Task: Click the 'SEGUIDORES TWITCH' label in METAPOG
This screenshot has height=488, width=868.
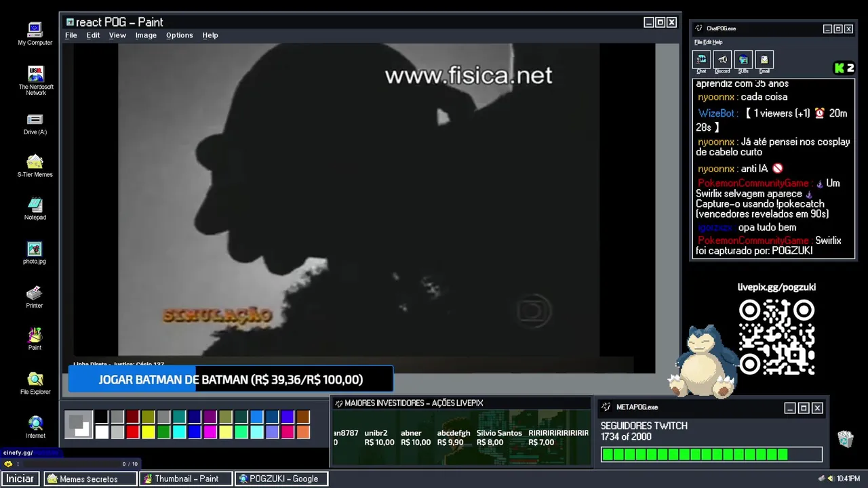Action: 644,426
